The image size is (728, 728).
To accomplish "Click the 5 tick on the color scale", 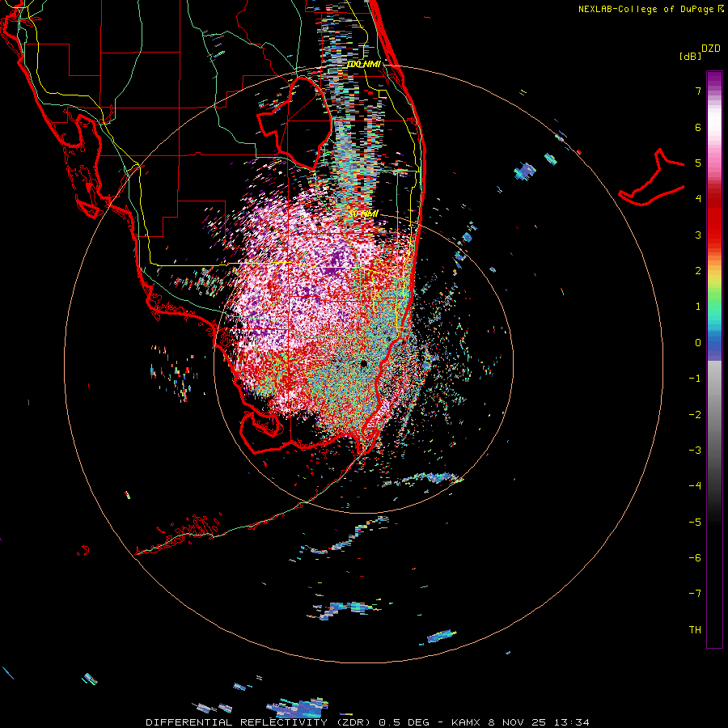I will [x=698, y=163].
